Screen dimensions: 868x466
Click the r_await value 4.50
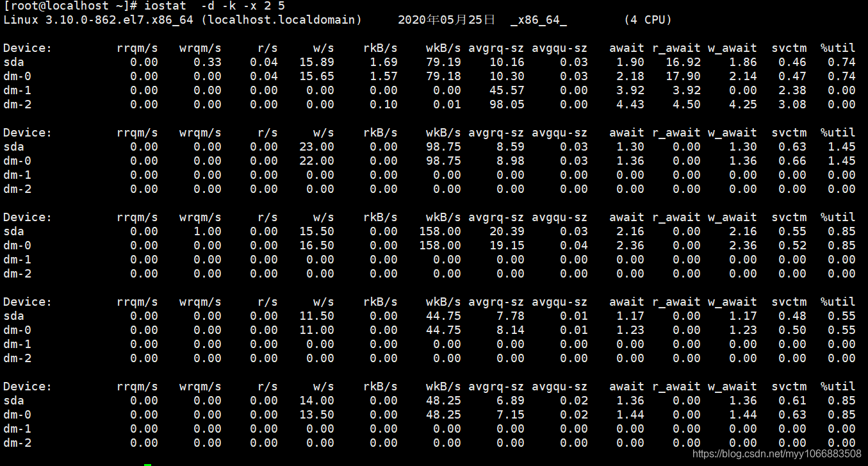pyautogui.click(x=687, y=104)
